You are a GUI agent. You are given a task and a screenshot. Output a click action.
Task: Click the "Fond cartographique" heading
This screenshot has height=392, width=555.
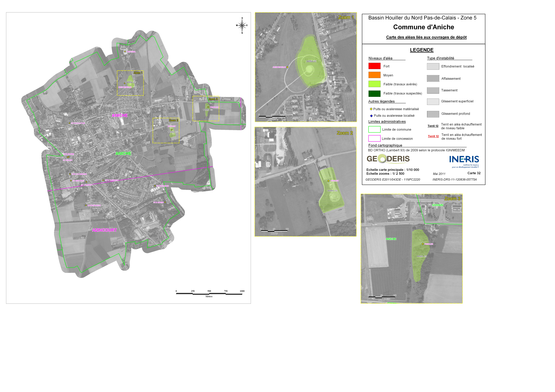pos(385,145)
